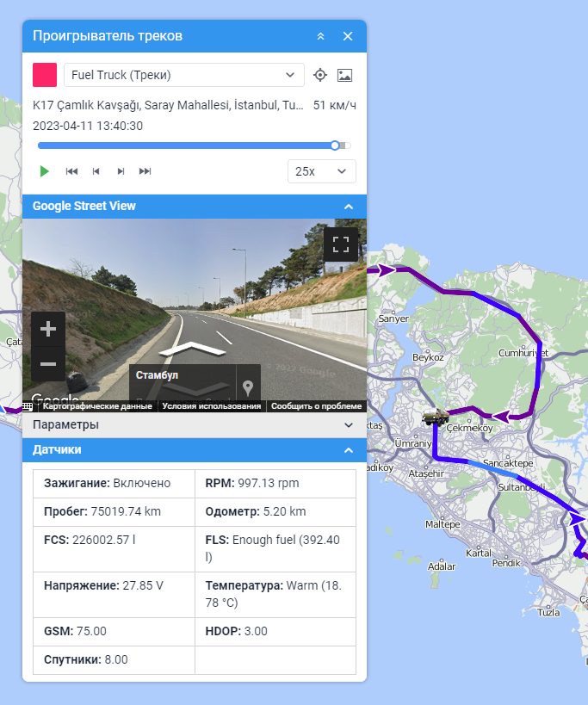This screenshot has height=705, width=588.
Task: Start playback with the green play button
Action: click(44, 171)
